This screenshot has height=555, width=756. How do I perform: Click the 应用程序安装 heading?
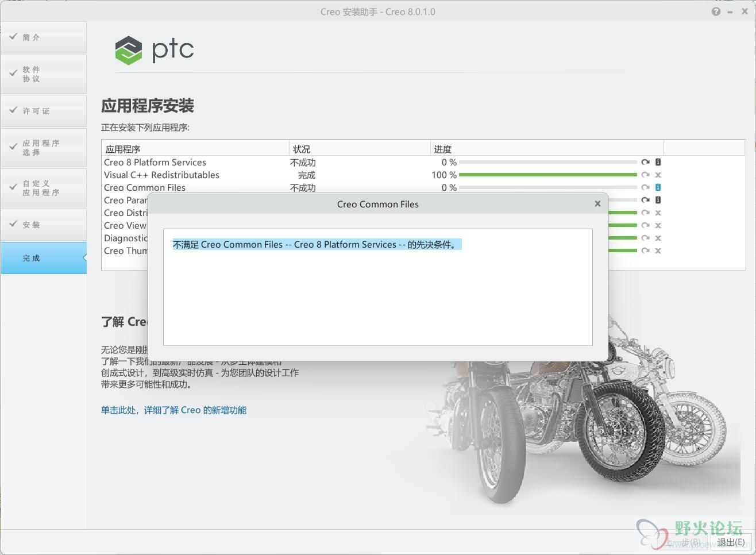tap(148, 106)
